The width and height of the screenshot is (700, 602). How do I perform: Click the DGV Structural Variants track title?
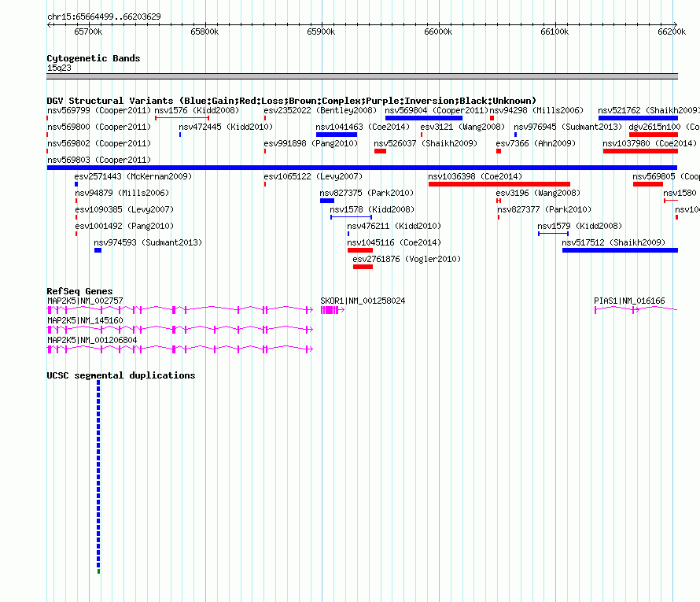291,101
